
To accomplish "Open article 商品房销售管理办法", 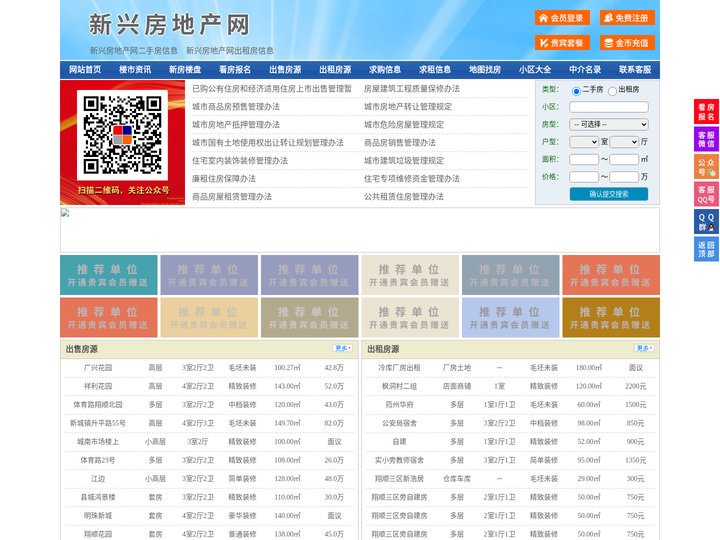I will pos(400,143).
